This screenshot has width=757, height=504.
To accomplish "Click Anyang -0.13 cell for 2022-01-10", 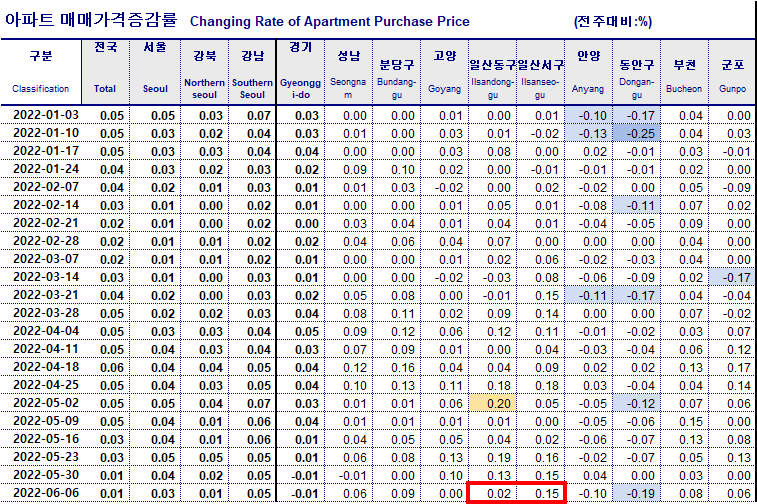I will [x=588, y=133].
